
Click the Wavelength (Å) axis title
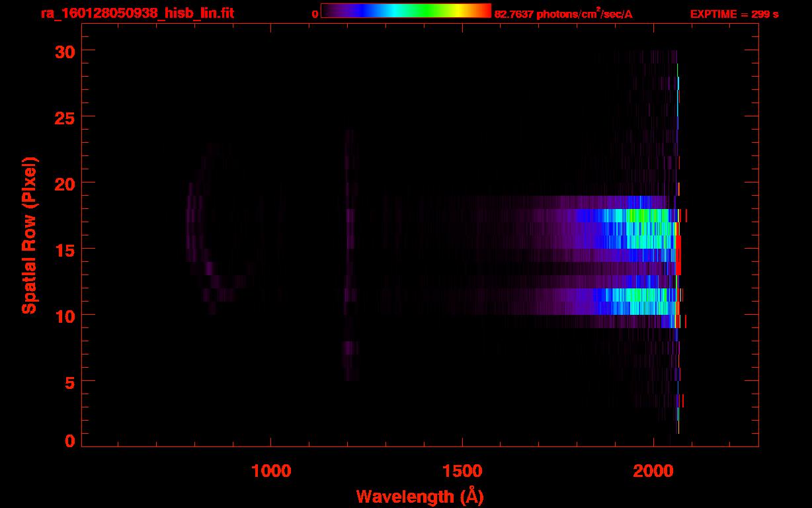pos(420,496)
